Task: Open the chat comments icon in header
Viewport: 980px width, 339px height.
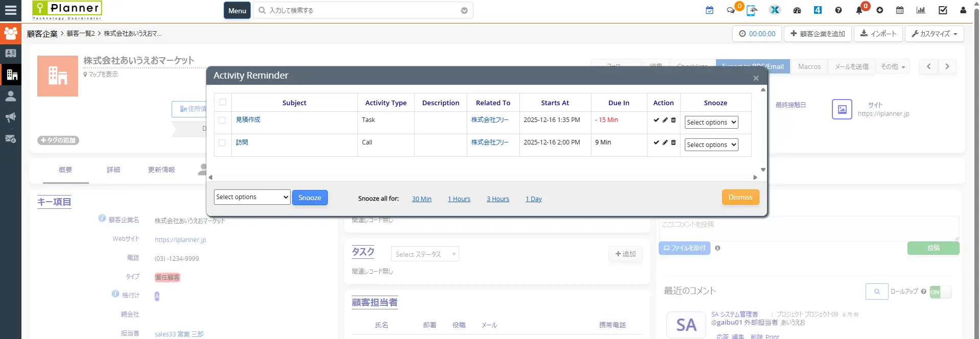Action: [731, 10]
